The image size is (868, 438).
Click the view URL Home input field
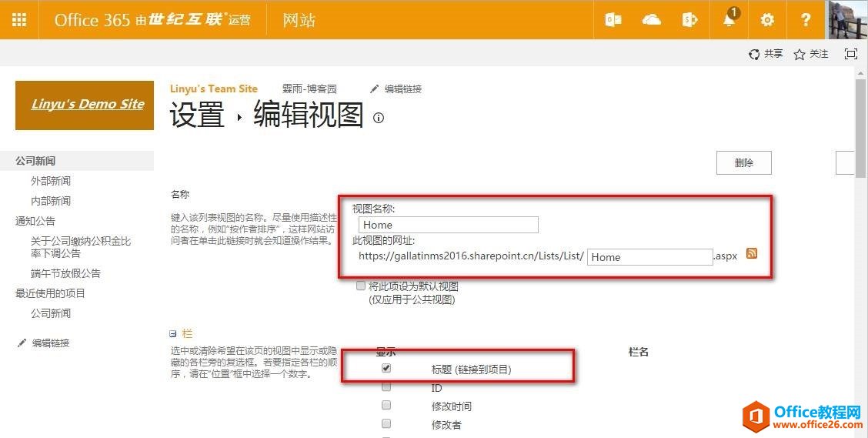click(x=650, y=257)
